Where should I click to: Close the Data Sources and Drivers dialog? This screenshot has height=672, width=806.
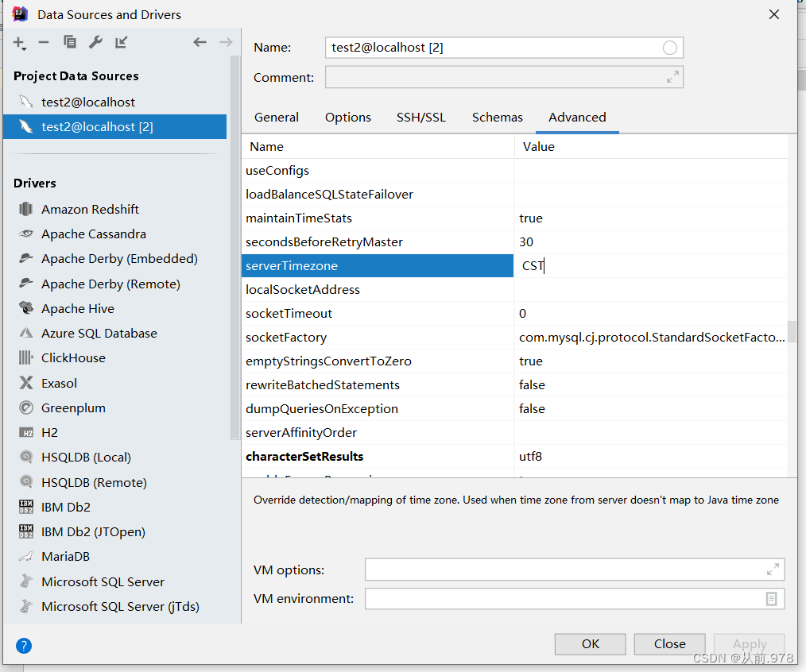point(774,14)
